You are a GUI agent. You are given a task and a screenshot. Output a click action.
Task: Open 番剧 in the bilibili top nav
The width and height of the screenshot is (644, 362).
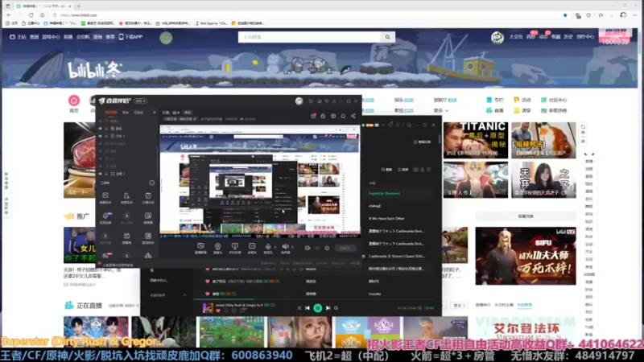tap(34, 37)
